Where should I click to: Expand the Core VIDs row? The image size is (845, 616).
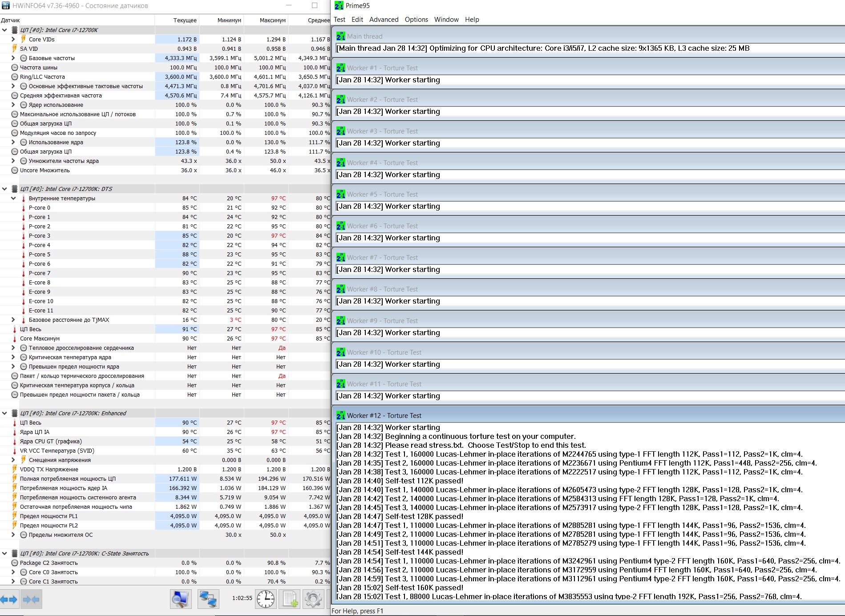point(13,39)
